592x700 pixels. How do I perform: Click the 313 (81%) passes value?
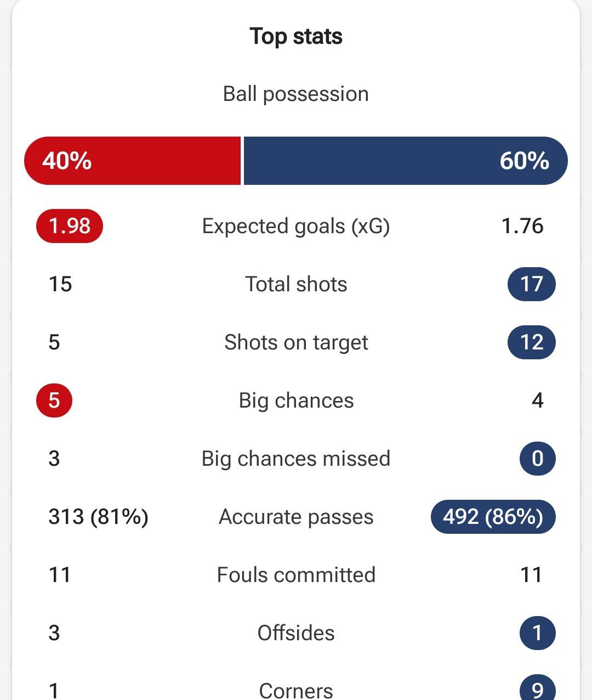99,517
